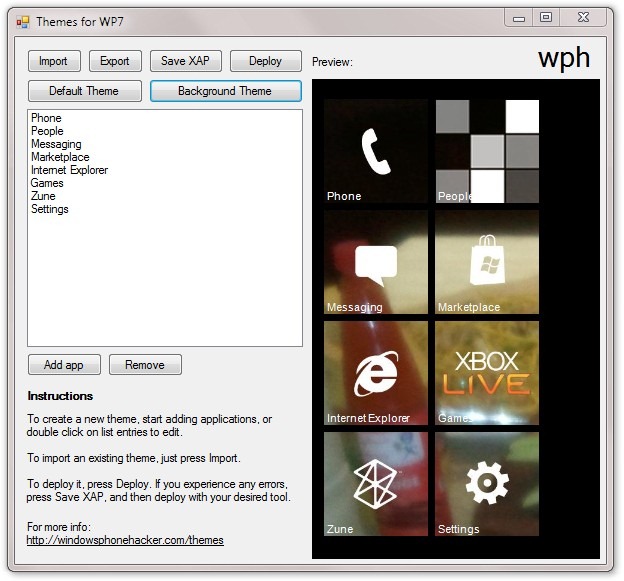624x581 pixels.
Task: Click the Messaging speech bubble tile
Action: [376, 262]
